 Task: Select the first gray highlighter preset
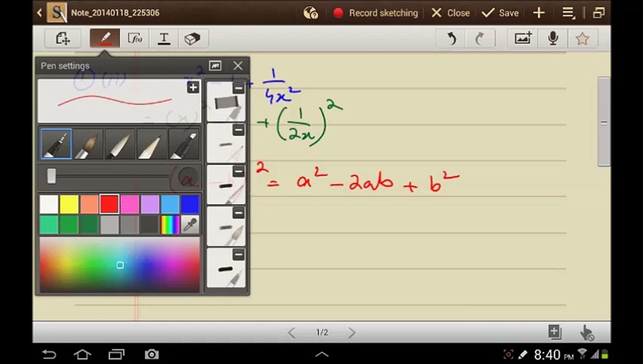click(x=225, y=102)
